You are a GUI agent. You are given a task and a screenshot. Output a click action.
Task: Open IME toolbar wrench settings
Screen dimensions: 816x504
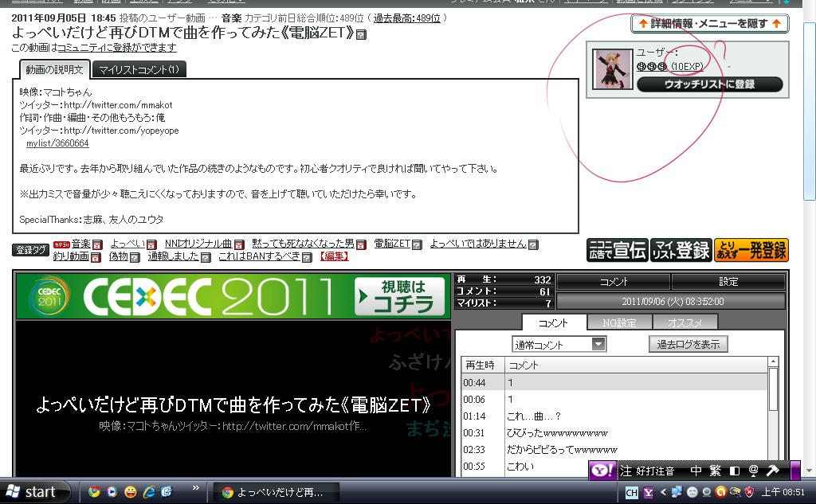point(773,471)
